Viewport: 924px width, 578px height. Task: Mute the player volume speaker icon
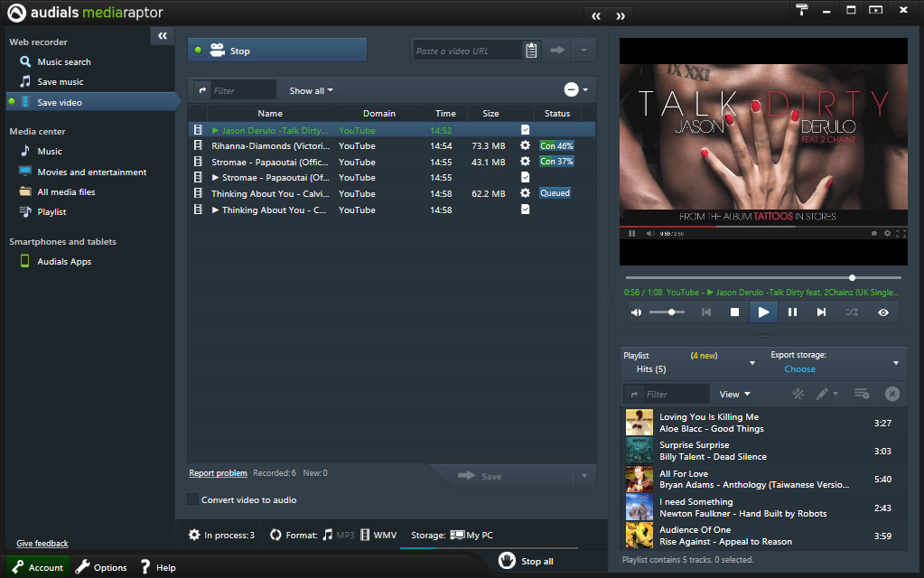(637, 312)
